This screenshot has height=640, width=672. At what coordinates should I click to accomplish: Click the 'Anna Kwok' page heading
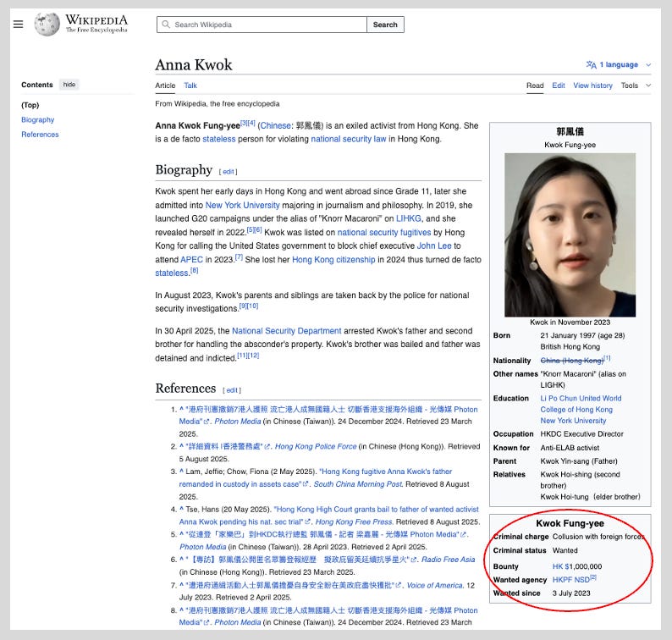(x=193, y=64)
